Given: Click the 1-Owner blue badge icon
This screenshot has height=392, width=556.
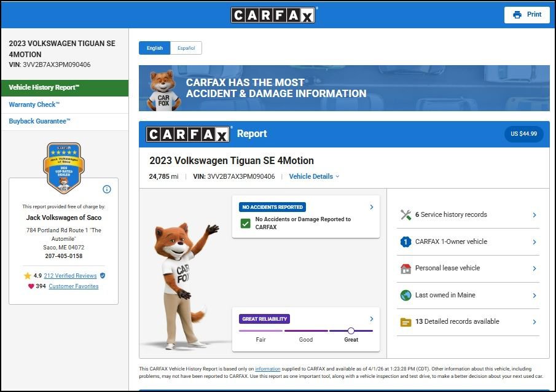Looking at the screenshot, I should [x=405, y=242].
